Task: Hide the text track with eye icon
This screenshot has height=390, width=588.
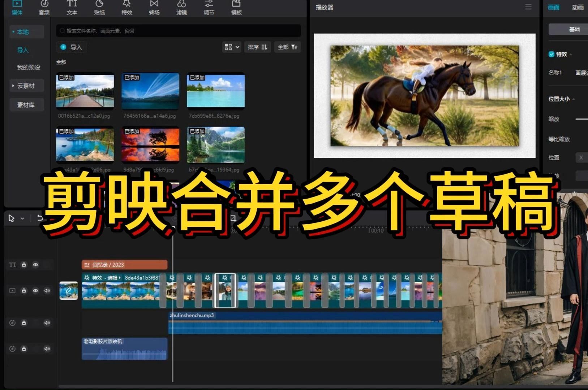Action: coord(35,265)
